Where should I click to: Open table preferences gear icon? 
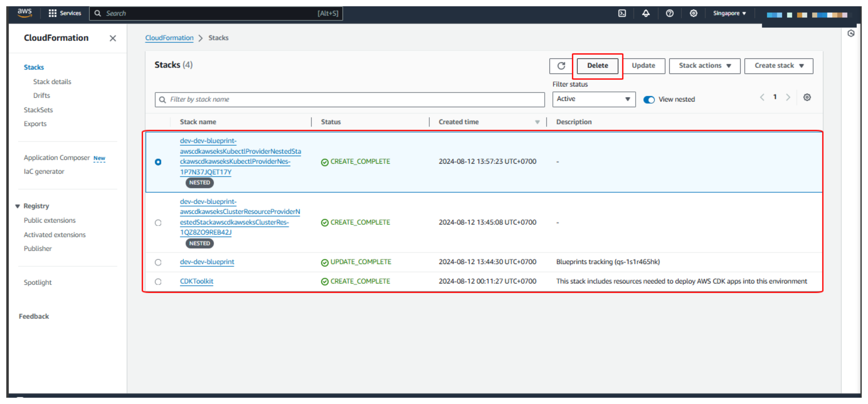pos(807,97)
